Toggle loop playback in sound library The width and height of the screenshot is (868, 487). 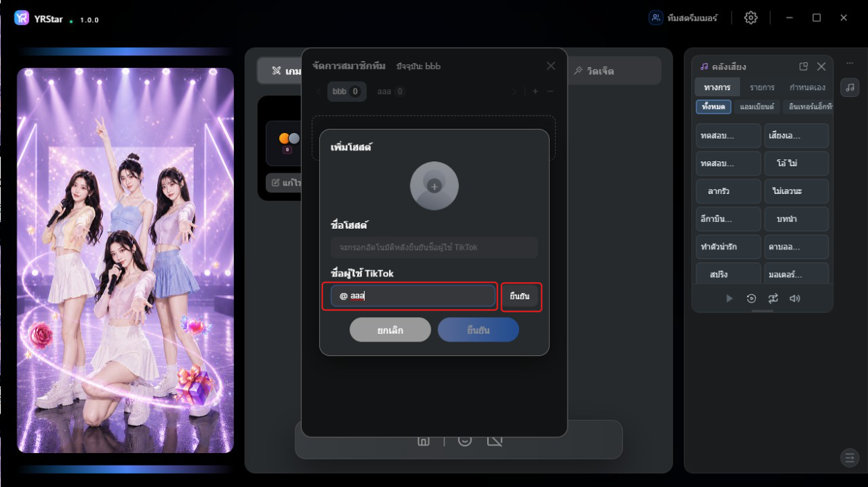pos(773,299)
